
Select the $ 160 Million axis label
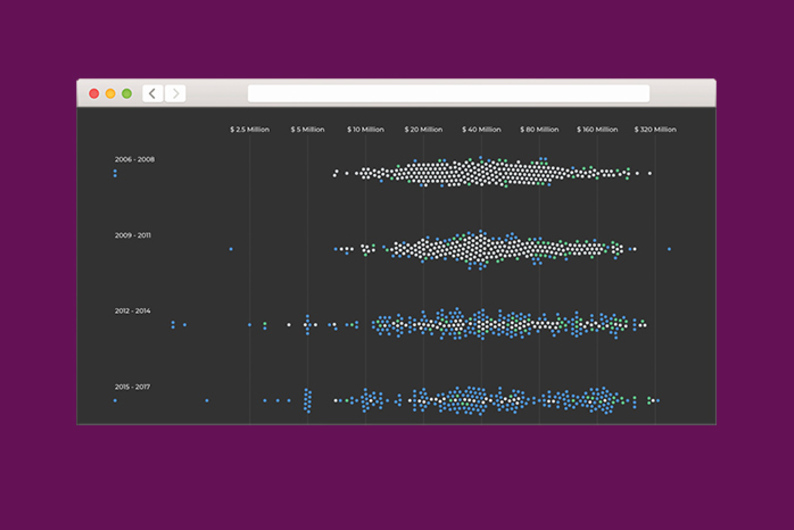click(597, 129)
